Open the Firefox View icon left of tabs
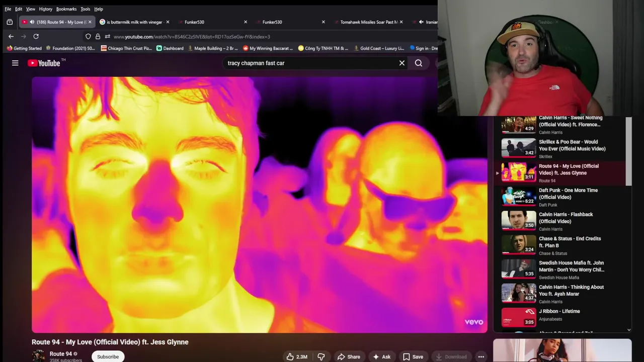Image resolution: width=644 pixels, height=362 pixels. point(10,22)
